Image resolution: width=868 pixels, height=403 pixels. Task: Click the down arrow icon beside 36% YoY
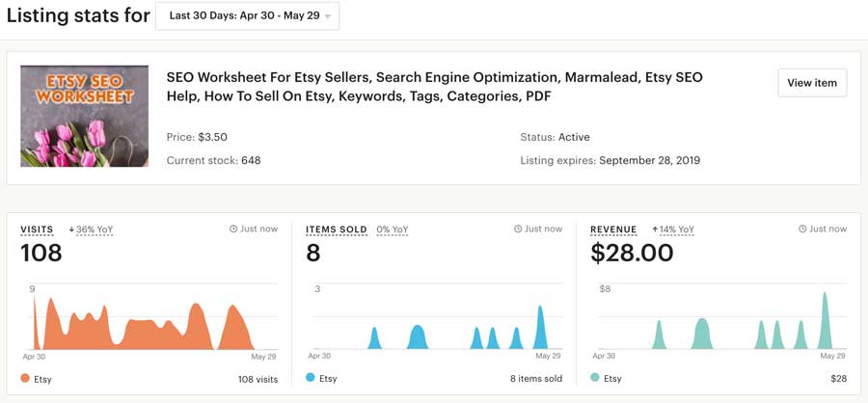point(71,229)
